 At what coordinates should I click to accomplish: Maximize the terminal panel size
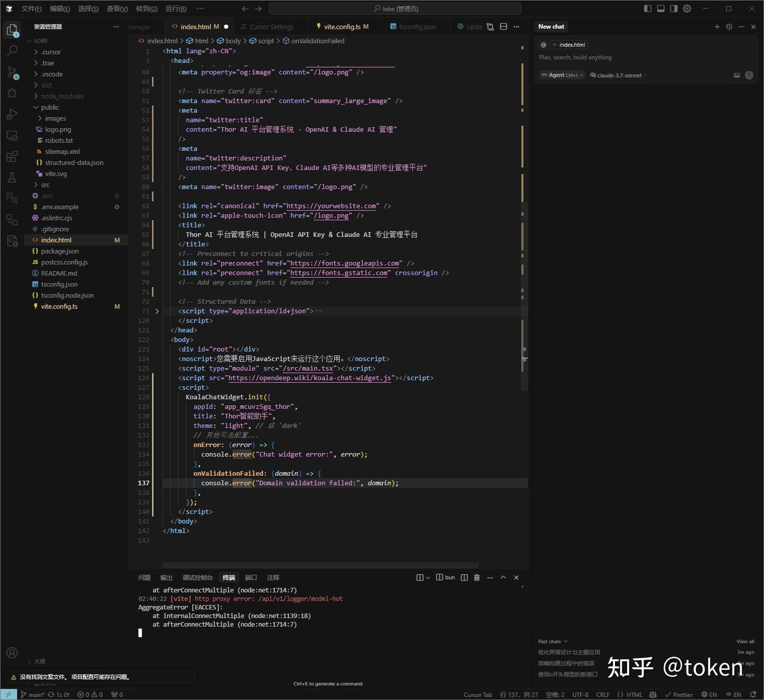503,577
